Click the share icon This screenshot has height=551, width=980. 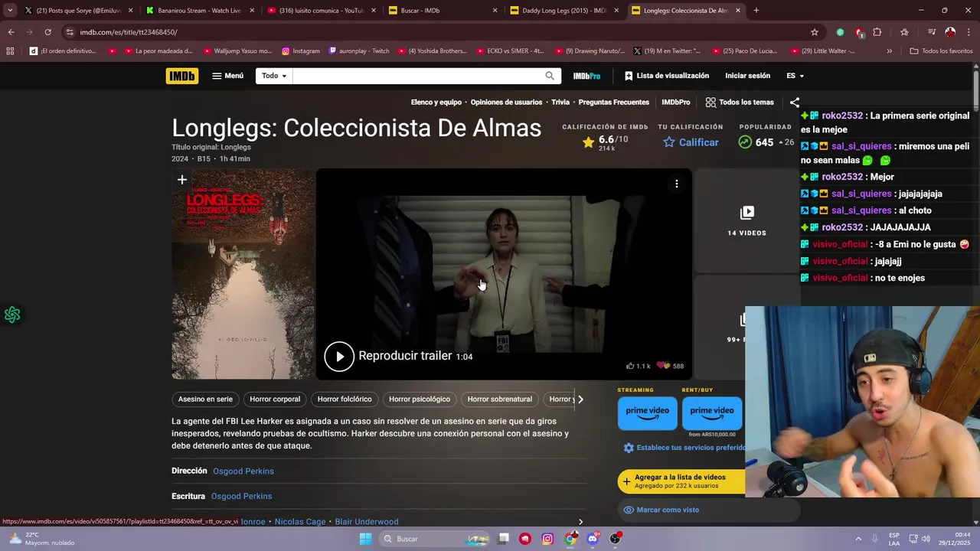click(794, 102)
